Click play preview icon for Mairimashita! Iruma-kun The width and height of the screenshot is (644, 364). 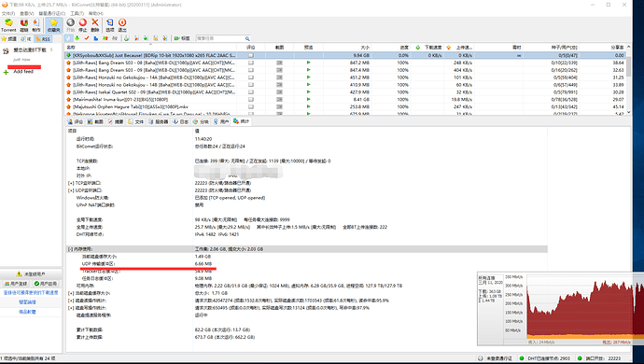pyautogui.click(x=308, y=100)
